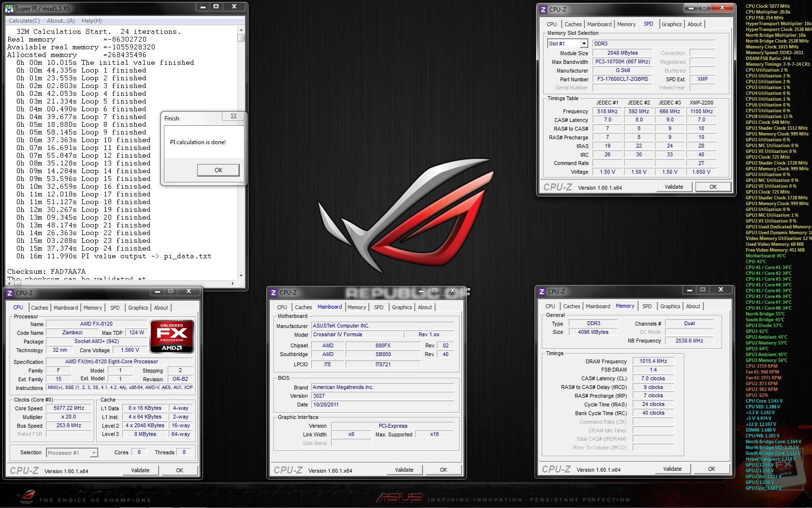Screen dimensions: 812x508
Task: Open About tab in SPD window
Action: (695, 24)
